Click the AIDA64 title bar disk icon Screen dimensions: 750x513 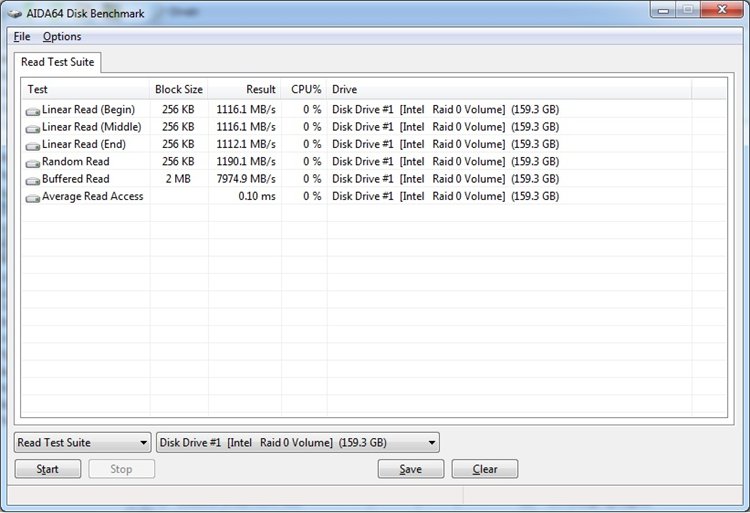(15, 13)
